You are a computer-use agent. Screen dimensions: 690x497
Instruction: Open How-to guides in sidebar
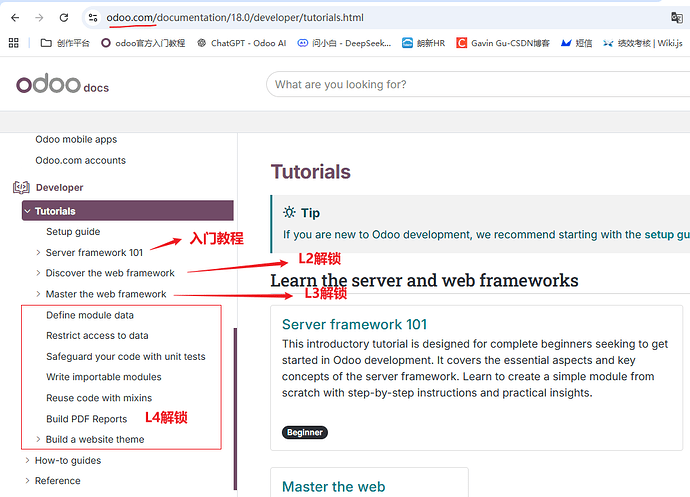(68, 460)
